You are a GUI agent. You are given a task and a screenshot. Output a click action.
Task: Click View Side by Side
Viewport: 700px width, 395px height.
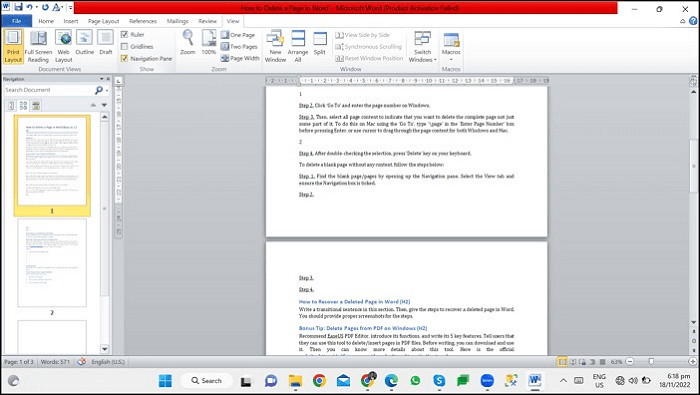click(x=362, y=35)
